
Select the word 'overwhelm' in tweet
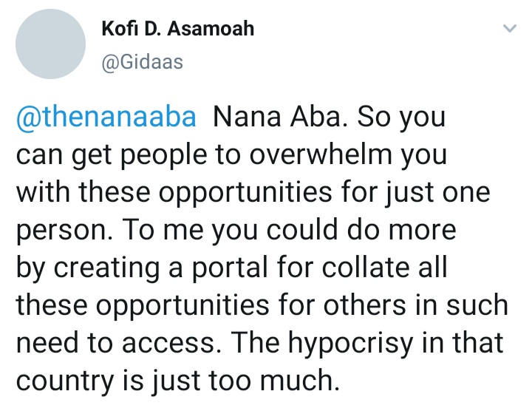321,154
